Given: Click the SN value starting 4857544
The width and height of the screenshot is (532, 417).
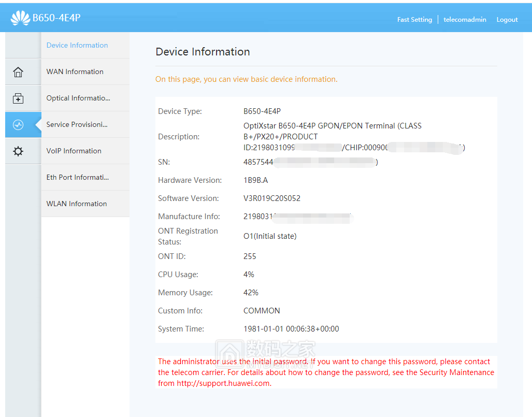Looking at the screenshot, I should 310,162.
